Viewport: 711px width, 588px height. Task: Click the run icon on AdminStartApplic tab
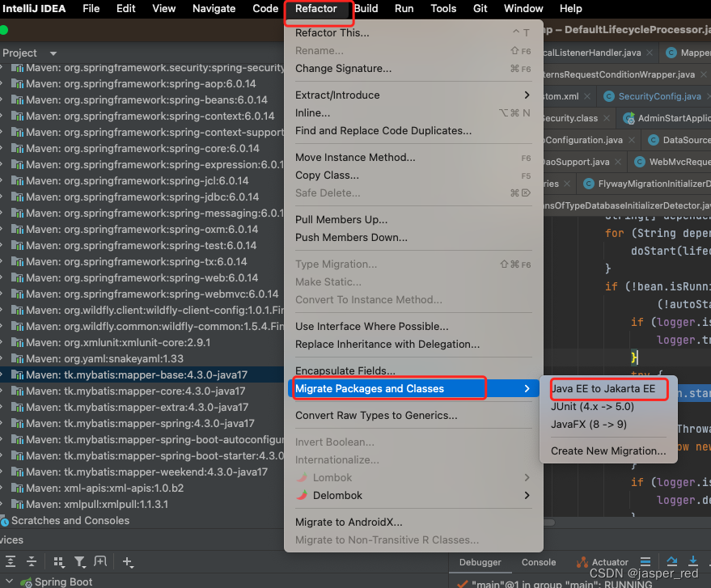[x=629, y=118]
